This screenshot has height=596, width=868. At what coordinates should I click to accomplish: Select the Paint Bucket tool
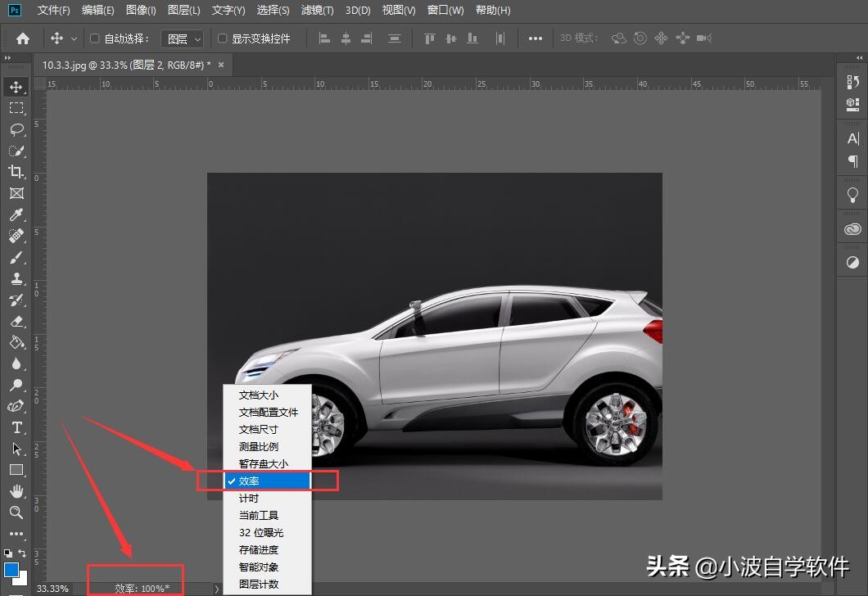pos(16,342)
